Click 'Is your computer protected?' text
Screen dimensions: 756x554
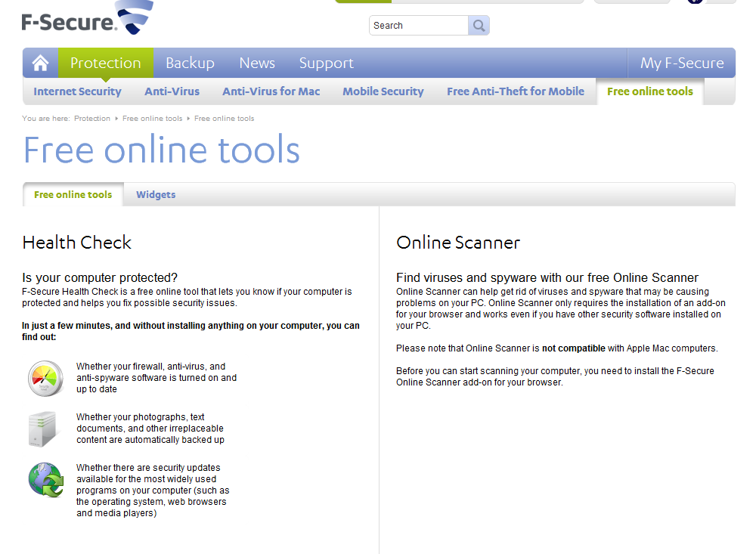pyautogui.click(x=100, y=277)
